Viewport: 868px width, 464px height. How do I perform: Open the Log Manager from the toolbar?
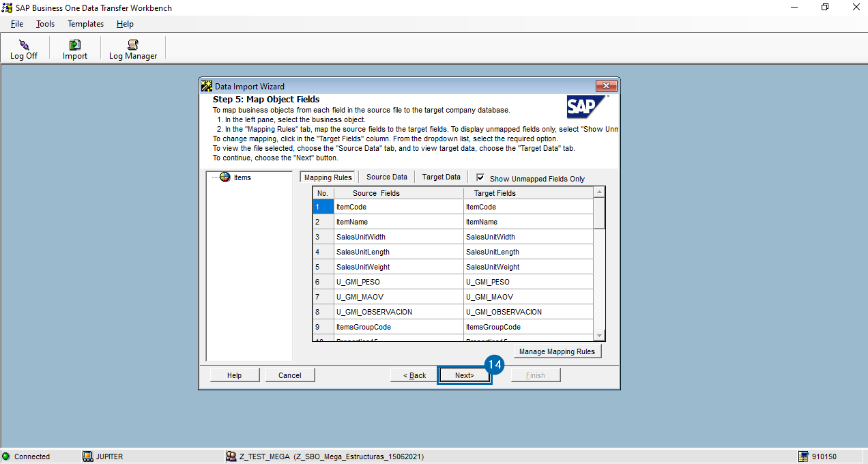click(x=133, y=49)
